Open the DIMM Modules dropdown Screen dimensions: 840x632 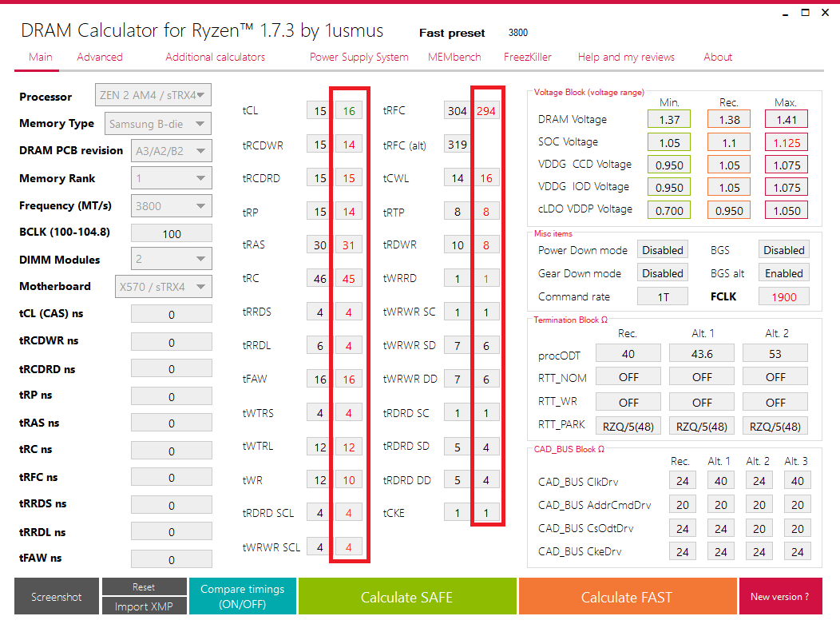click(x=172, y=259)
